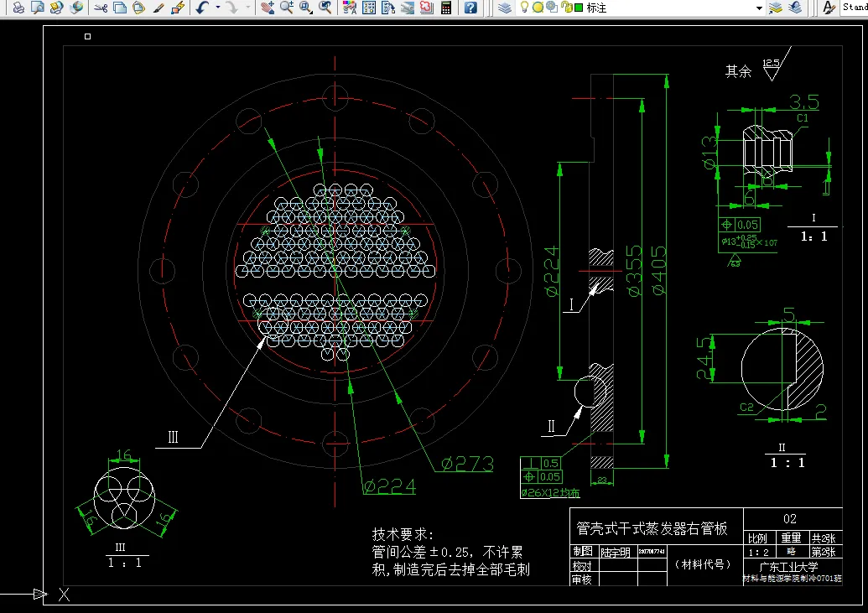Click the Help question mark icon
The width and height of the screenshot is (868, 613).
[470, 8]
